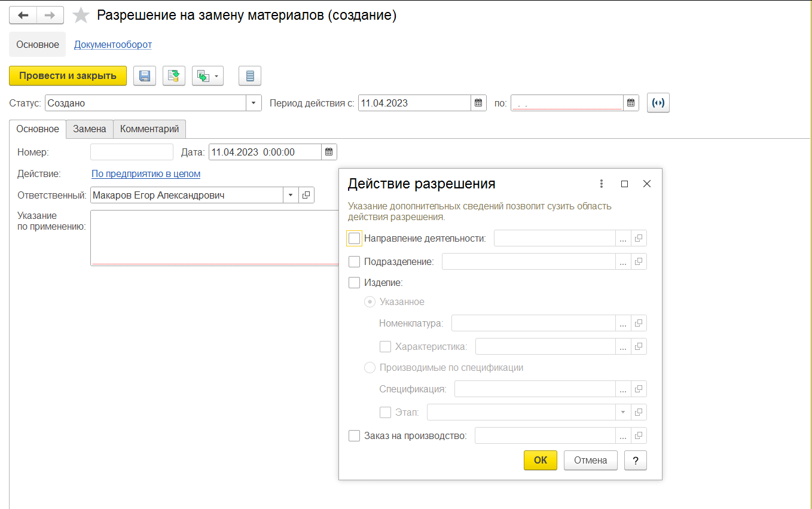The height and width of the screenshot is (509, 812).
Task: Expand the Статус dropdown list
Action: [x=254, y=103]
